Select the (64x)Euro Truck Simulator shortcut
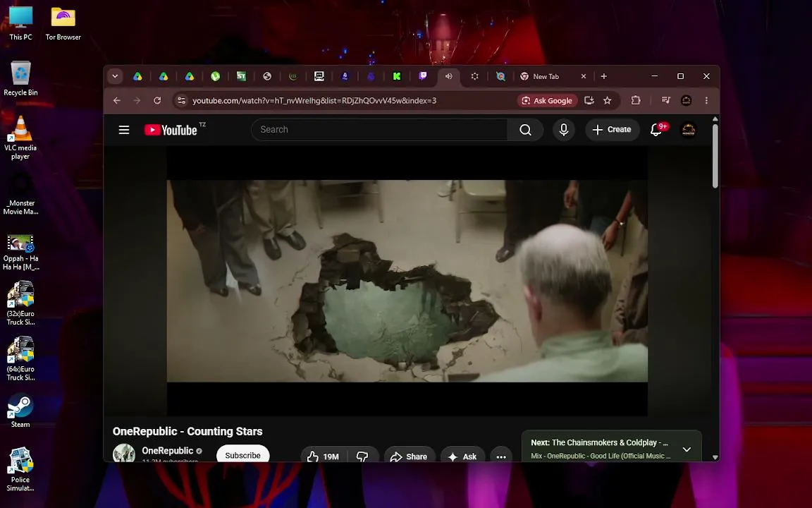Image resolution: width=812 pixels, height=508 pixels. coord(20,358)
